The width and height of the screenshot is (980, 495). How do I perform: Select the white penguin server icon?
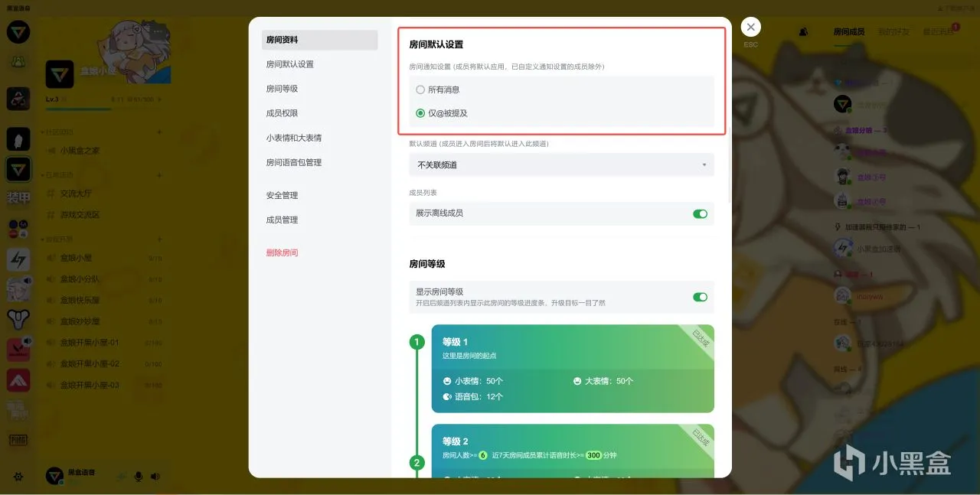(x=18, y=139)
